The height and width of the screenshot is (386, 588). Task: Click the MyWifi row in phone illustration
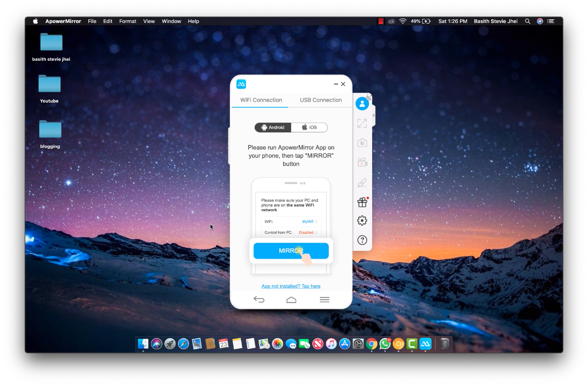[291, 222]
